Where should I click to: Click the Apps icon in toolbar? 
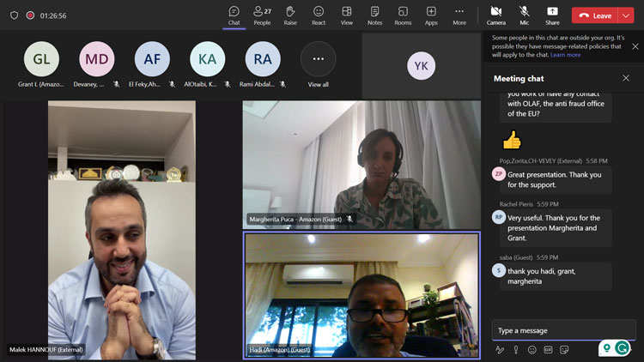pyautogui.click(x=431, y=15)
